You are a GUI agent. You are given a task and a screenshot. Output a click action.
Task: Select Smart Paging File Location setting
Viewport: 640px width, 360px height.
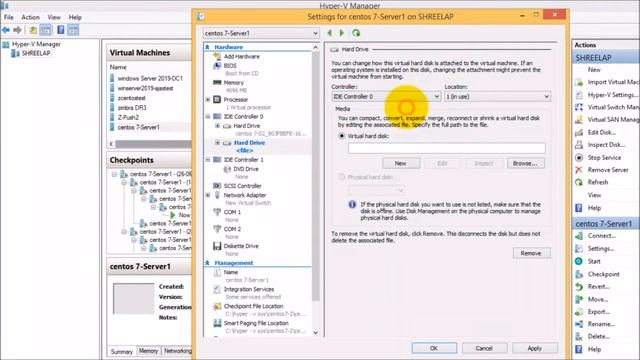coord(256,323)
